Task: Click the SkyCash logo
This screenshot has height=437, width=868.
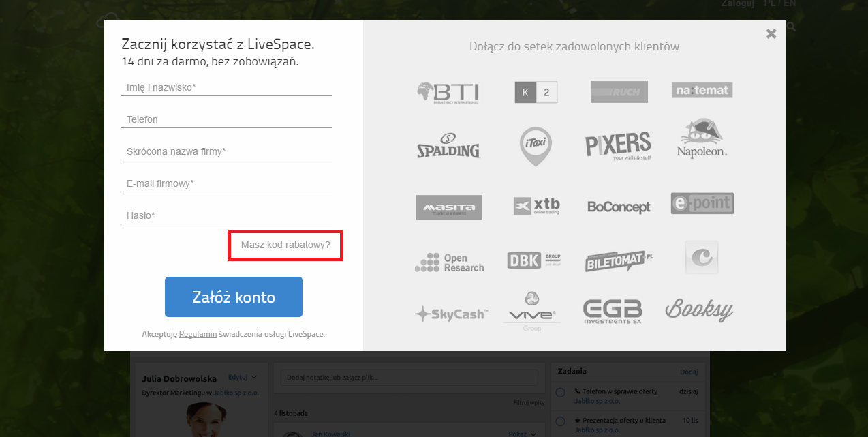Action: 450,314
